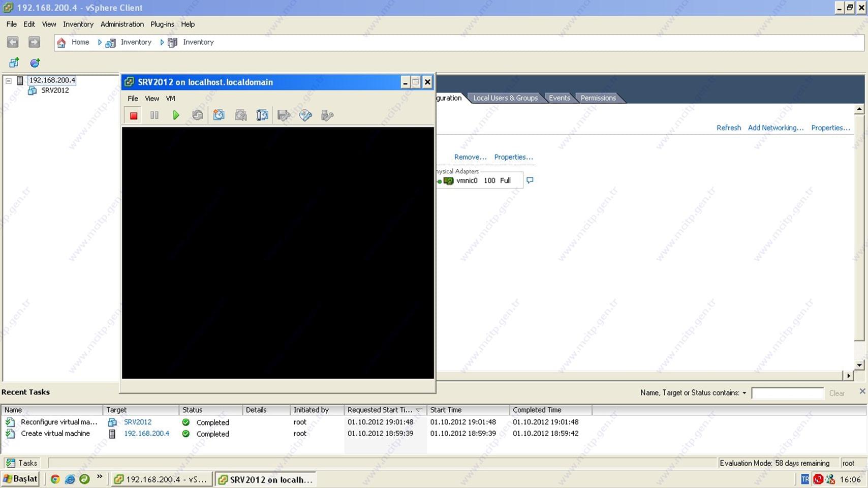This screenshot has height=488, width=868.
Task: Click the Tasks button in status bar
Action: (x=22, y=463)
